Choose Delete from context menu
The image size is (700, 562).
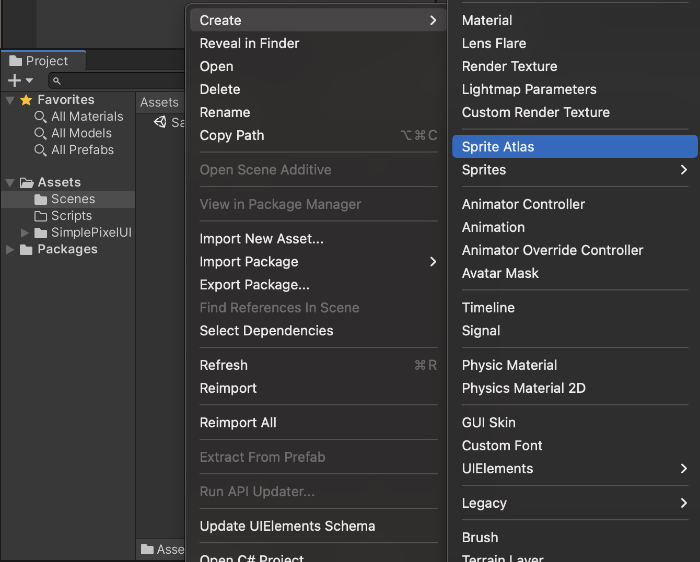tap(317, 89)
